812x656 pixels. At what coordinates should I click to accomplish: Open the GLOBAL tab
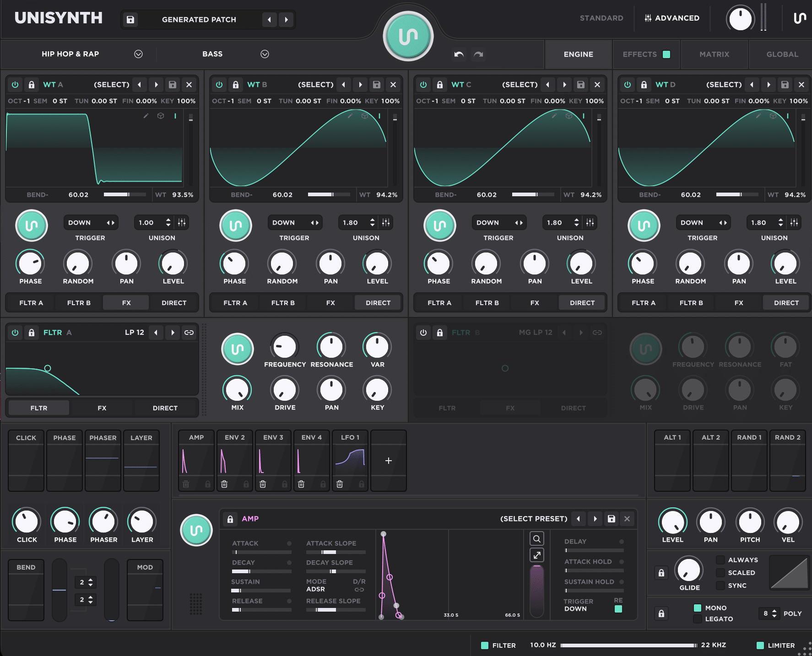pos(781,54)
